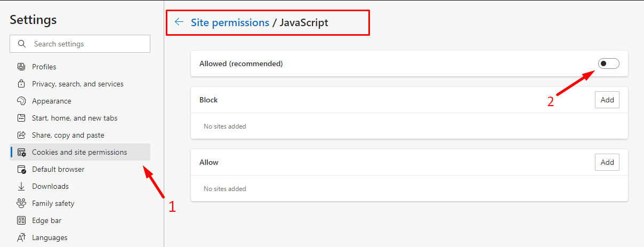This screenshot has width=644, height=247.
Task: Open Cookies and site permissions settings
Action: (79, 152)
